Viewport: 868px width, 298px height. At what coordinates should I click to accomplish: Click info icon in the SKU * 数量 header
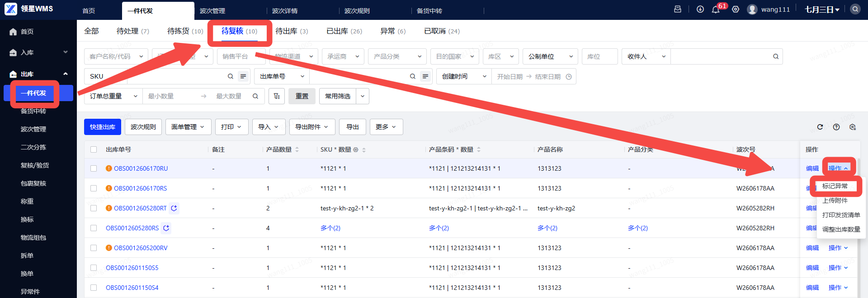point(356,149)
